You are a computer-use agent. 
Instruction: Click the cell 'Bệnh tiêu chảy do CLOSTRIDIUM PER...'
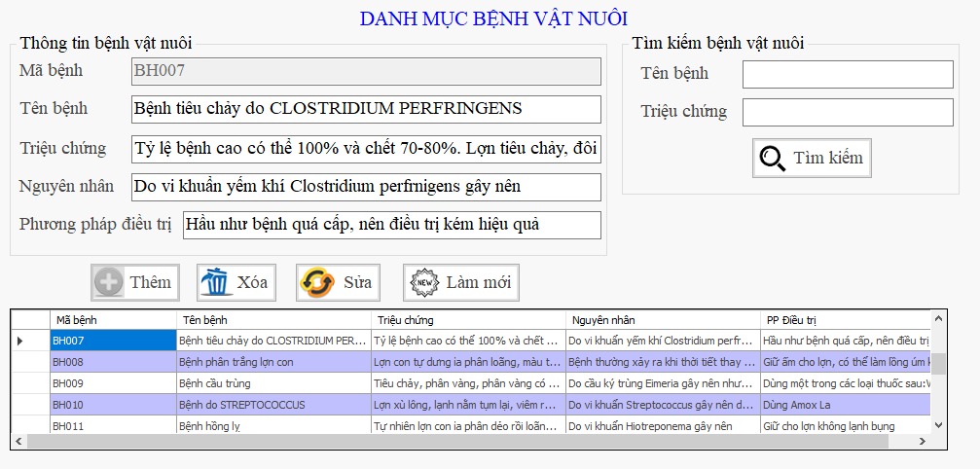point(273,341)
